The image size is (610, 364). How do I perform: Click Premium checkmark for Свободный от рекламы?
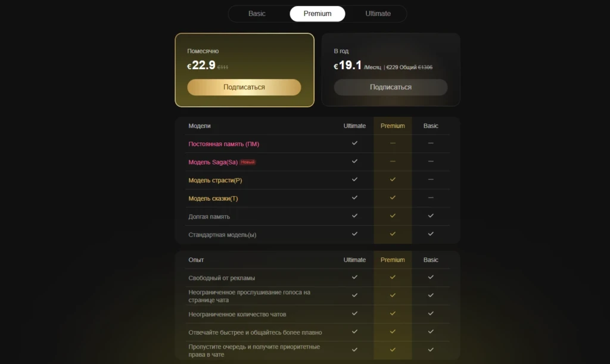point(393,277)
